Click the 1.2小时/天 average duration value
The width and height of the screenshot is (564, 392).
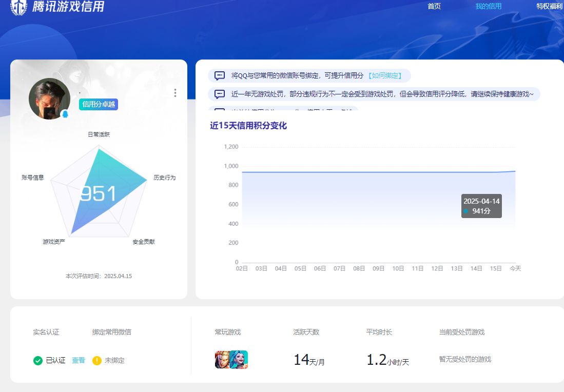[x=388, y=360]
